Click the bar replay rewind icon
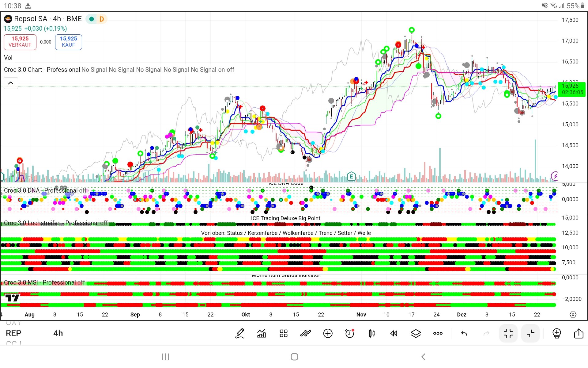The width and height of the screenshot is (588, 368). pyautogui.click(x=394, y=333)
